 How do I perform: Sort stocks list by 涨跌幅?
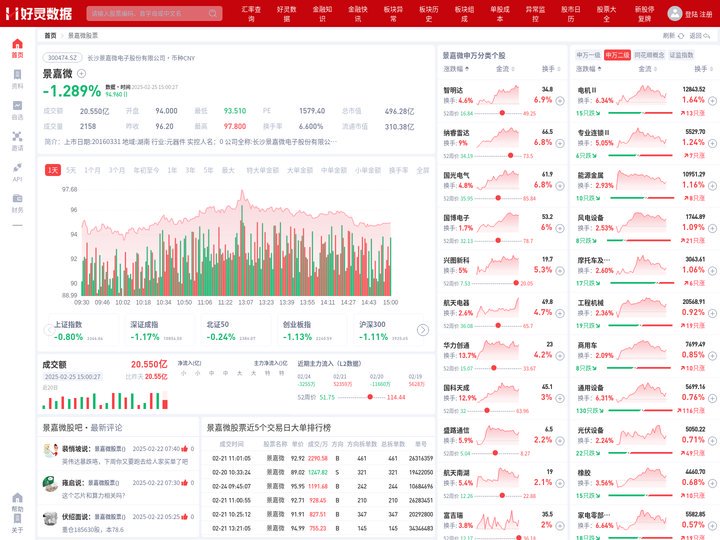(456, 69)
